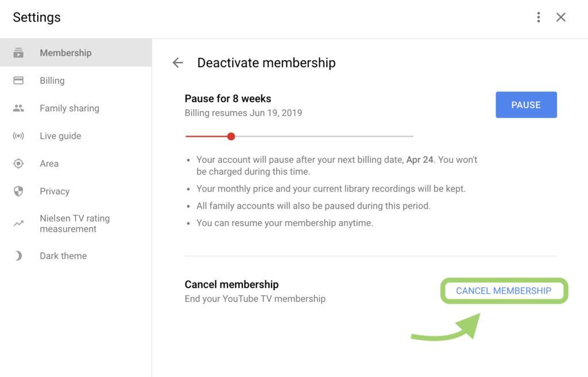Click the Live guide broadcast icon
The height and width of the screenshot is (377, 588).
pos(18,136)
